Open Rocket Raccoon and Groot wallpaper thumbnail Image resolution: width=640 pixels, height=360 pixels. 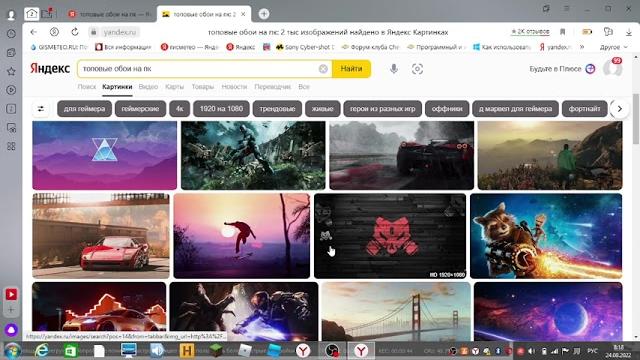546,236
